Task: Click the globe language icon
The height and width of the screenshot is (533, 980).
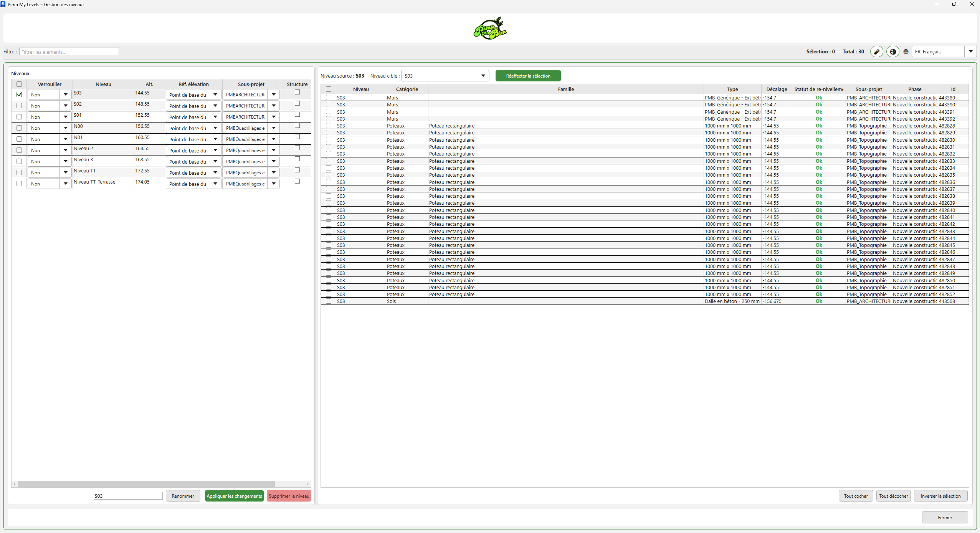Action: coord(906,51)
